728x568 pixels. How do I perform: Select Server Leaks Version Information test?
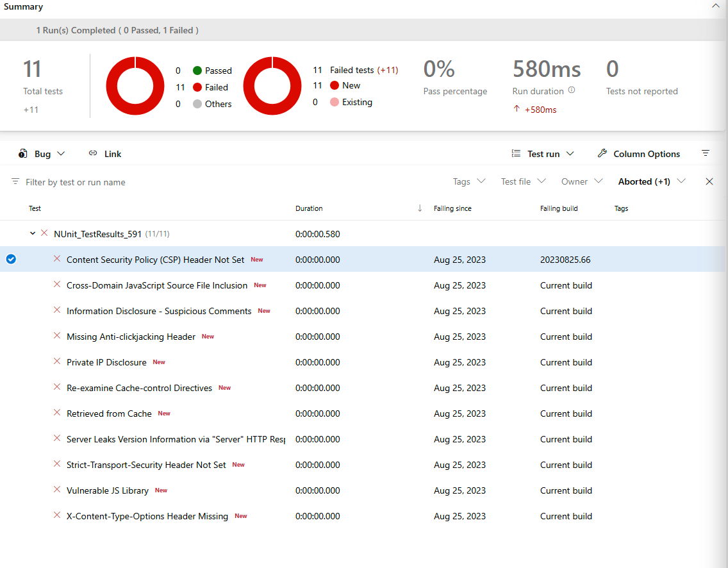pyautogui.click(x=176, y=439)
